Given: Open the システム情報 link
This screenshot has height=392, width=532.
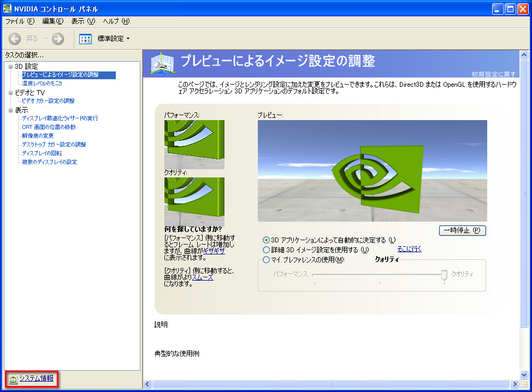Looking at the screenshot, I should [36, 378].
